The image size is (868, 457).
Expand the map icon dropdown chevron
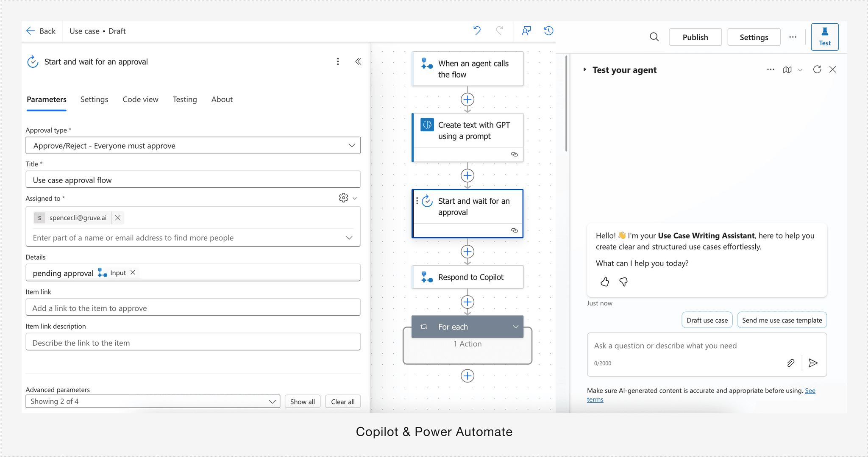pos(800,70)
